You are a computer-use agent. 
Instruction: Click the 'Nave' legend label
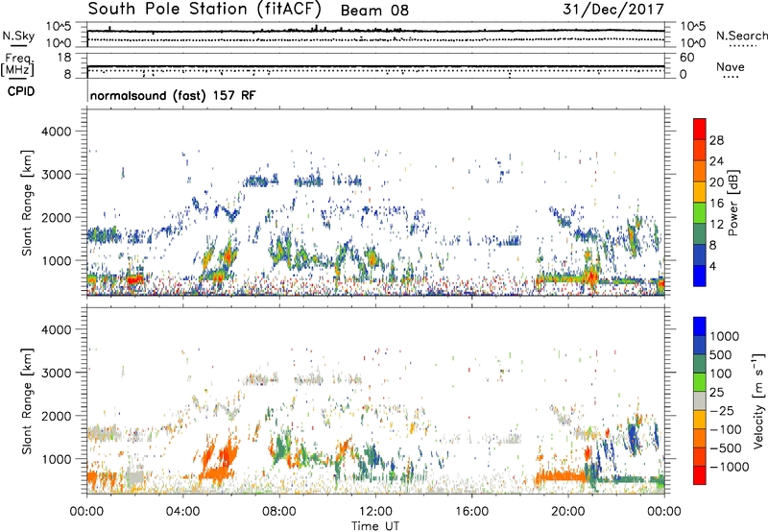730,66
